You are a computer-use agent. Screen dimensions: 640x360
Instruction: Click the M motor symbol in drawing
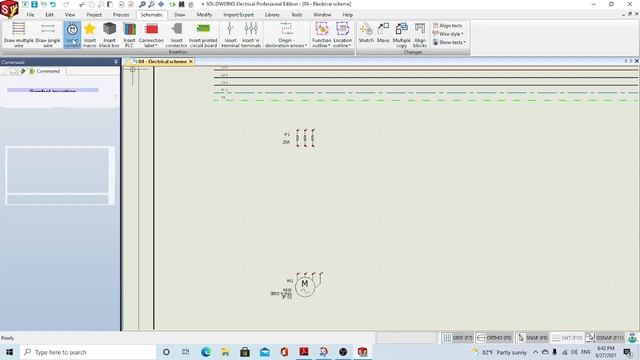(x=305, y=286)
